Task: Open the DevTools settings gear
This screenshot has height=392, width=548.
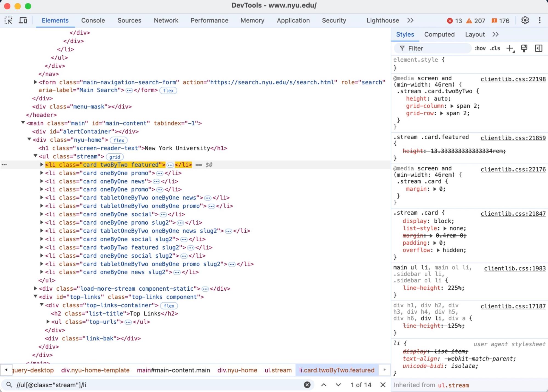Action: (526, 20)
